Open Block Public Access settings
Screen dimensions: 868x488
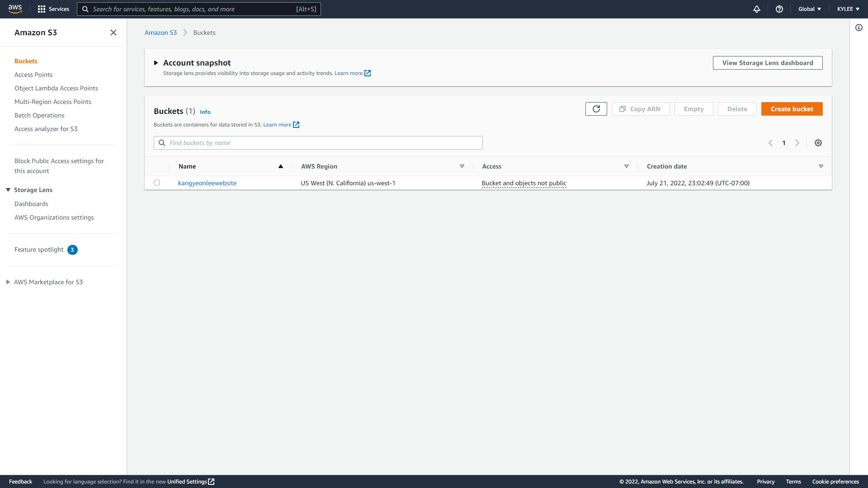click(x=59, y=166)
